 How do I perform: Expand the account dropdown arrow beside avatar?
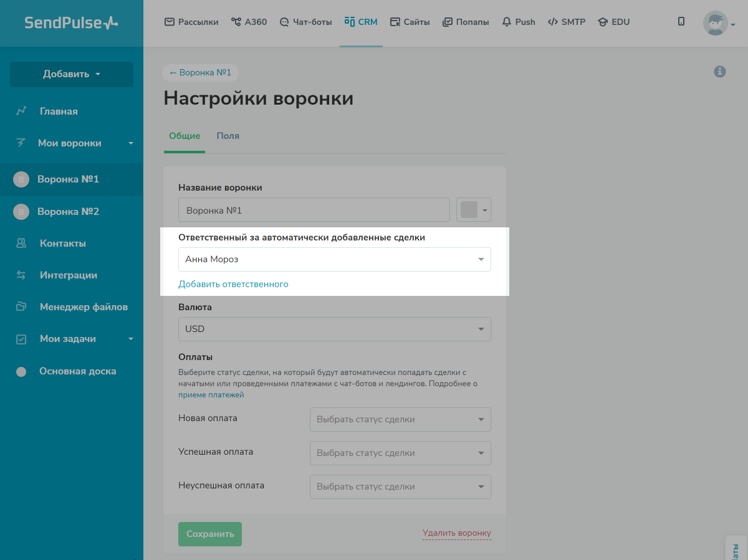click(733, 25)
